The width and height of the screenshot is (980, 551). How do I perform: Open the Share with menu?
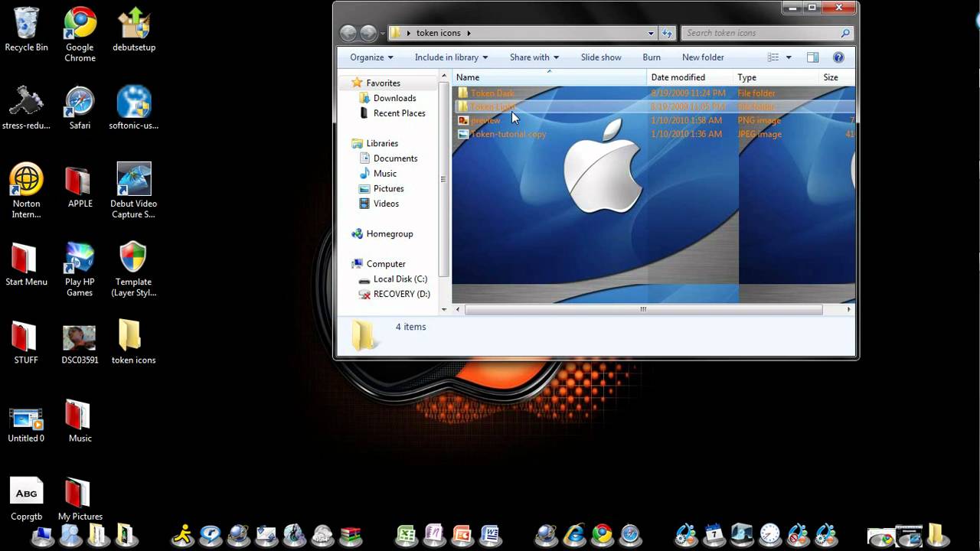534,57
